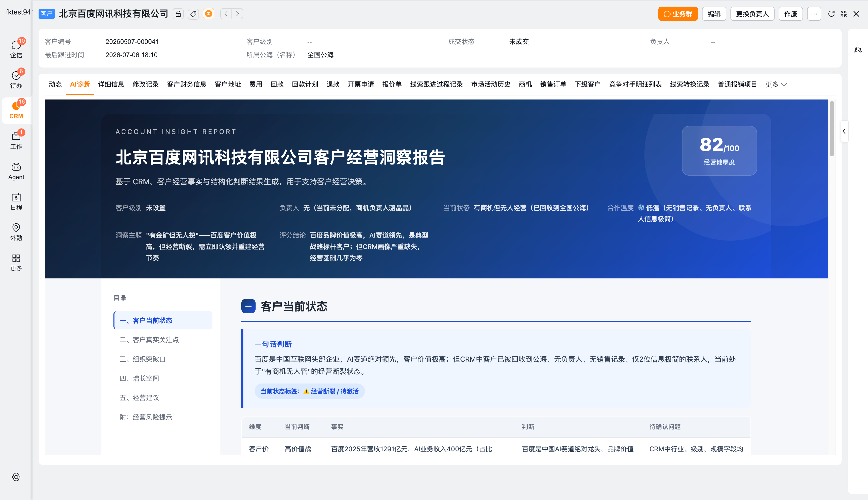Click the report vertical scrollbar thumb
868x500 pixels.
point(832,129)
